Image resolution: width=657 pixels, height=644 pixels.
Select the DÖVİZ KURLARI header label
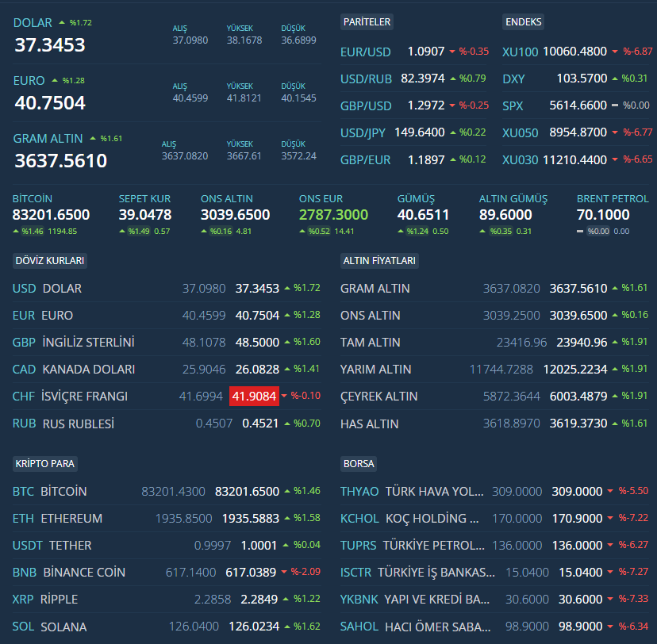(49, 260)
